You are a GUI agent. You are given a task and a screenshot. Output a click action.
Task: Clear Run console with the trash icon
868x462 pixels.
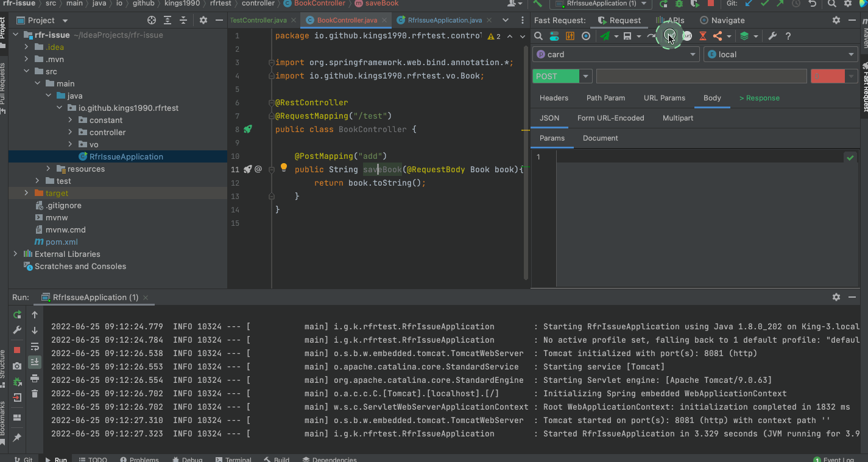tap(35, 394)
